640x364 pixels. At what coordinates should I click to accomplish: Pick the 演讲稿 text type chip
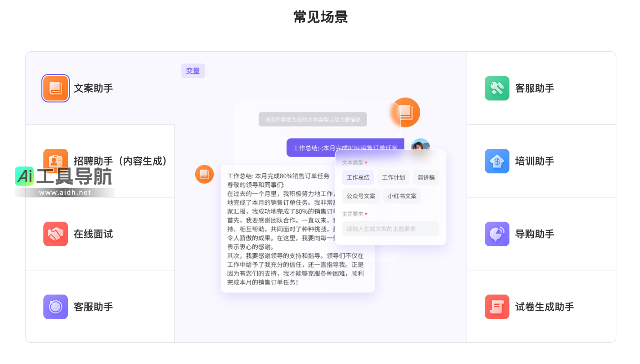point(426,177)
